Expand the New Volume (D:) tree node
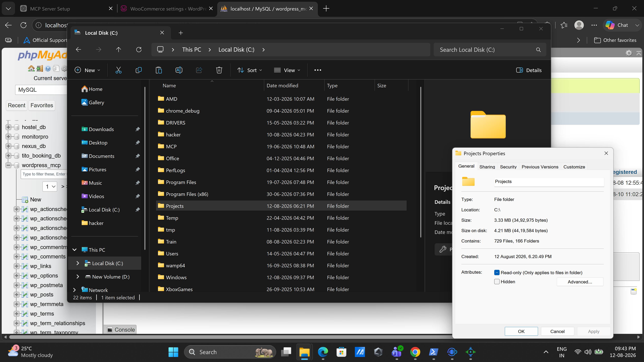This screenshot has width=644, height=362. (77, 277)
